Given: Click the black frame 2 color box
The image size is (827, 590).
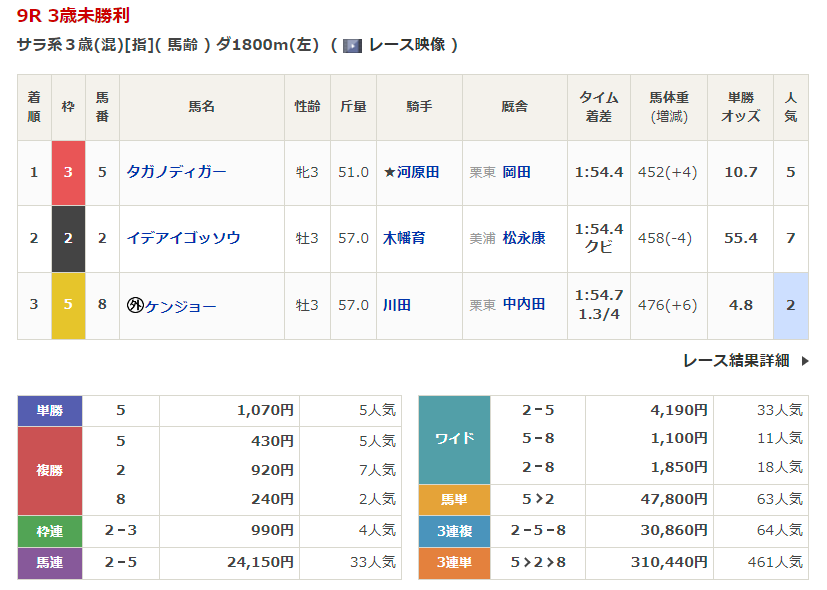Looking at the screenshot, I should 68,238.
